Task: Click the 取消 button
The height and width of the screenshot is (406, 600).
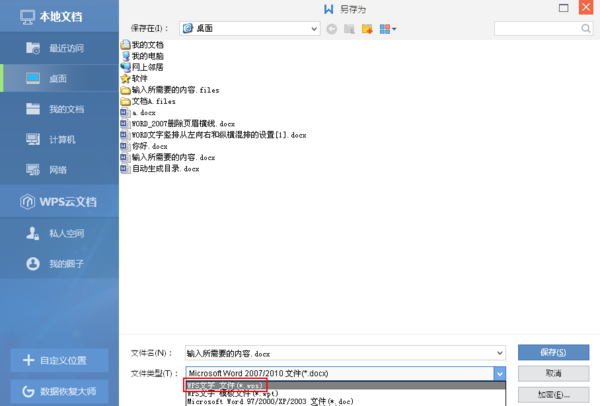Action: point(553,373)
